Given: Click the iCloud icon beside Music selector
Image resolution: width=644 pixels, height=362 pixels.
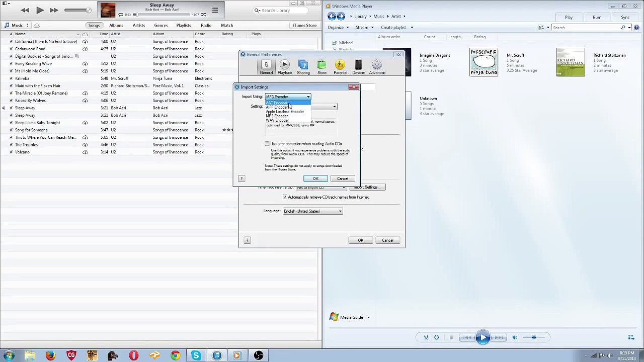Looking at the screenshot, I should click(x=37, y=25).
